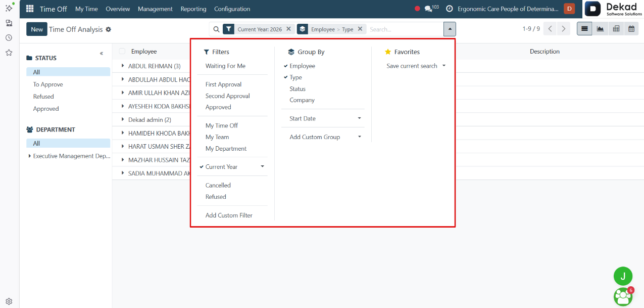
Task: Go to next page of records
Action: pos(564,29)
